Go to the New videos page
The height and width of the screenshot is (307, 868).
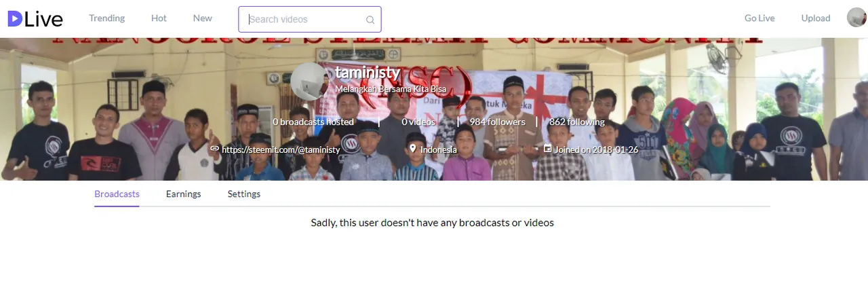pyautogui.click(x=202, y=18)
